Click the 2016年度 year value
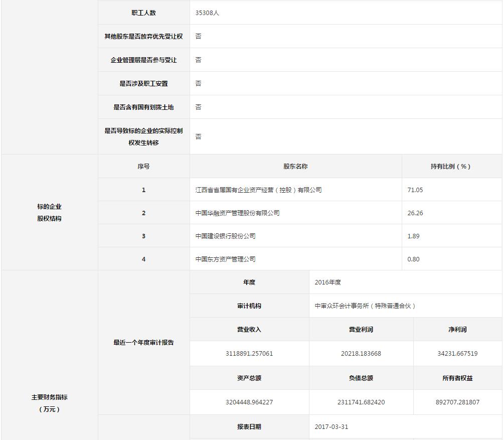504x440 pixels. coord(328,282)
